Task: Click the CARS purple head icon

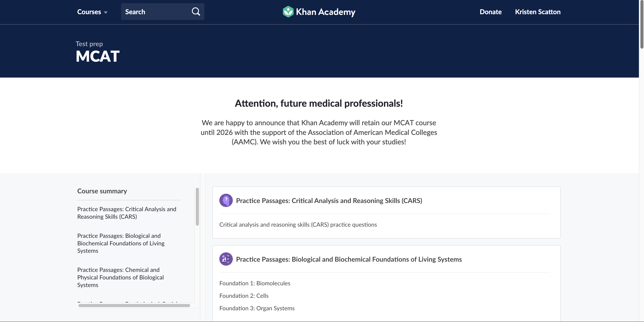Action: [x=226, y=200]
